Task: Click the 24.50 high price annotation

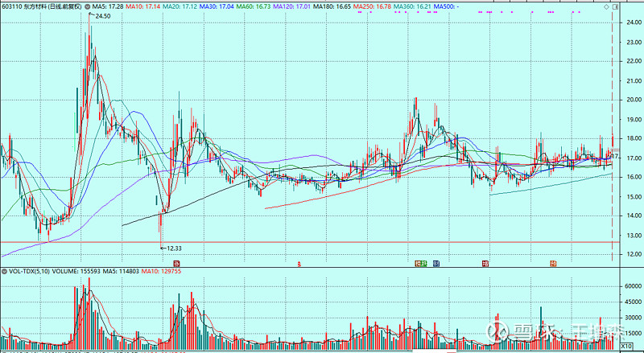Action: (x=103, y=15)
